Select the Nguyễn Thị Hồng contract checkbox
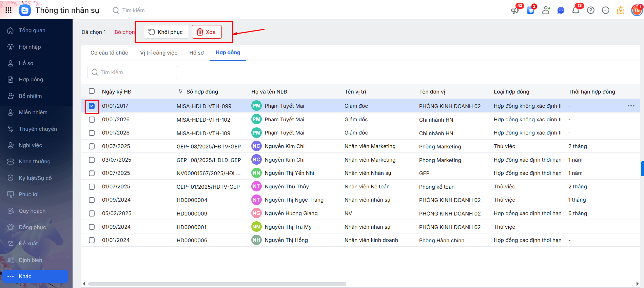 click(x=92, y=240)
